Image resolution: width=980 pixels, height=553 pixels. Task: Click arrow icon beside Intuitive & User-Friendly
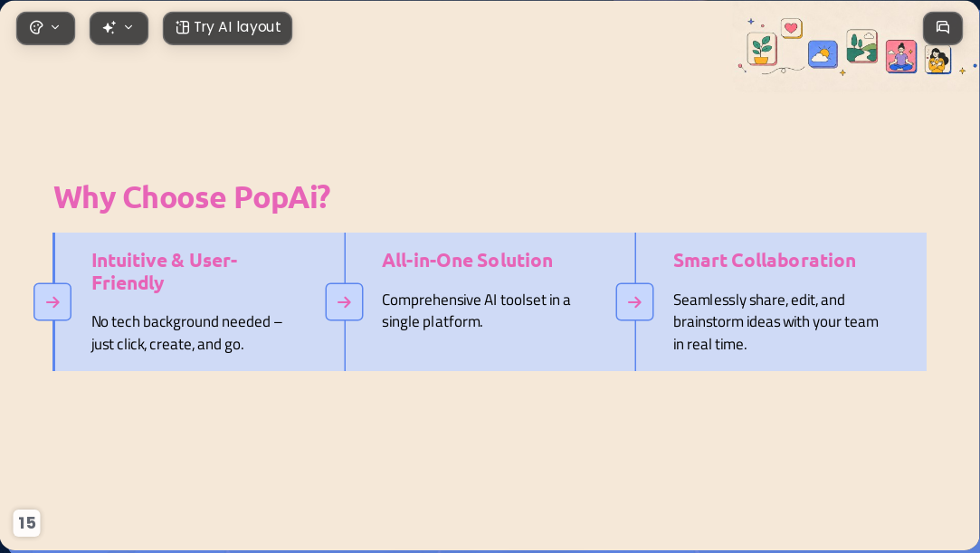pyautogui.click(x=52, y=301)
